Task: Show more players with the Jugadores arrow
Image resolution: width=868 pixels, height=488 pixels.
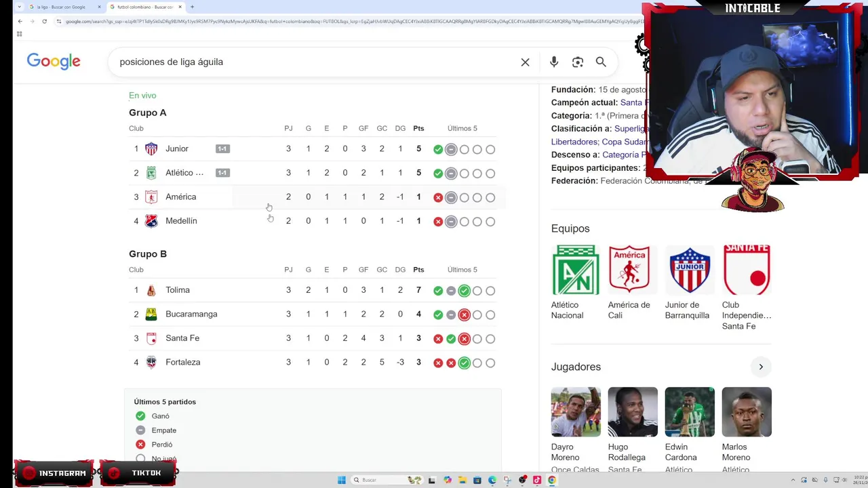Action: click(761, 367)
